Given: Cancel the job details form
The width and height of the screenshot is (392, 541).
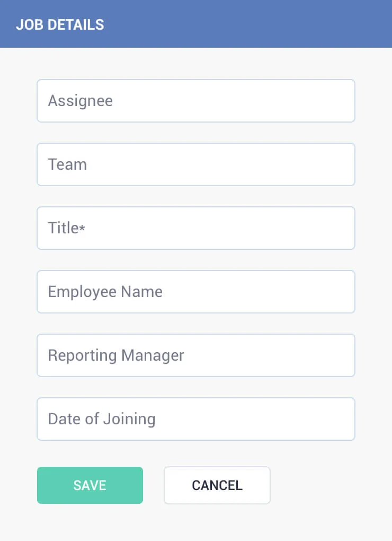Looking at the screenshot, I should pos(217,485).
